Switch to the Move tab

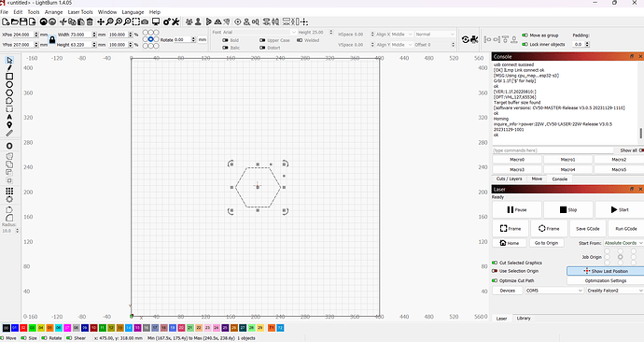537,178
